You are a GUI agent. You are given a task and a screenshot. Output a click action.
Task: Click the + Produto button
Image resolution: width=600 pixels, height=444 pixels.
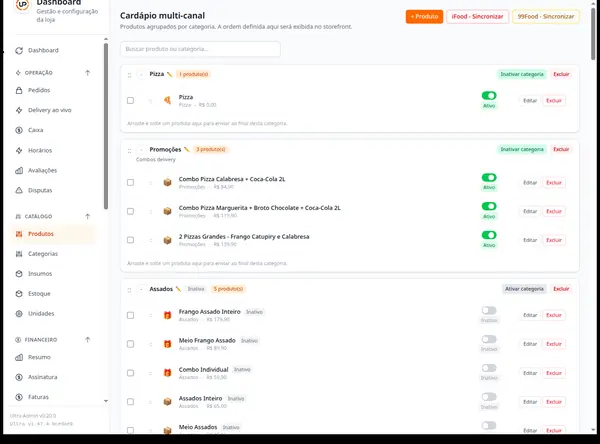pos(424,16)
